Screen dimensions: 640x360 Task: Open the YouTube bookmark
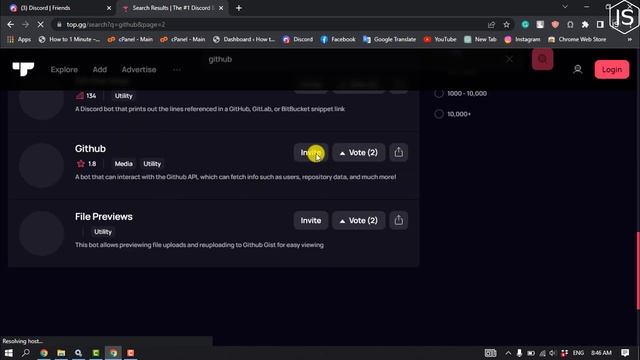[x=440, y=39]
